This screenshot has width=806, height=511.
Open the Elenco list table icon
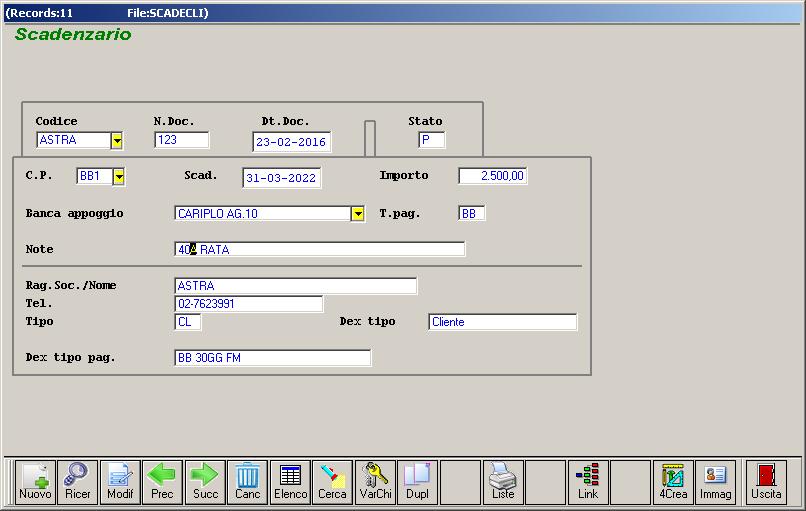[290, 482]
